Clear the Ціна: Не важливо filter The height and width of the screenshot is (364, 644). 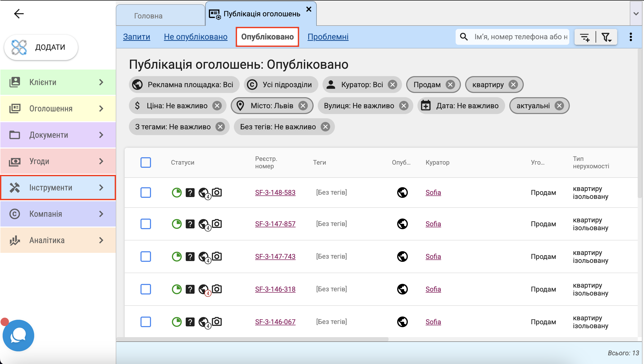pyautogui.click(x=217, y=106)
